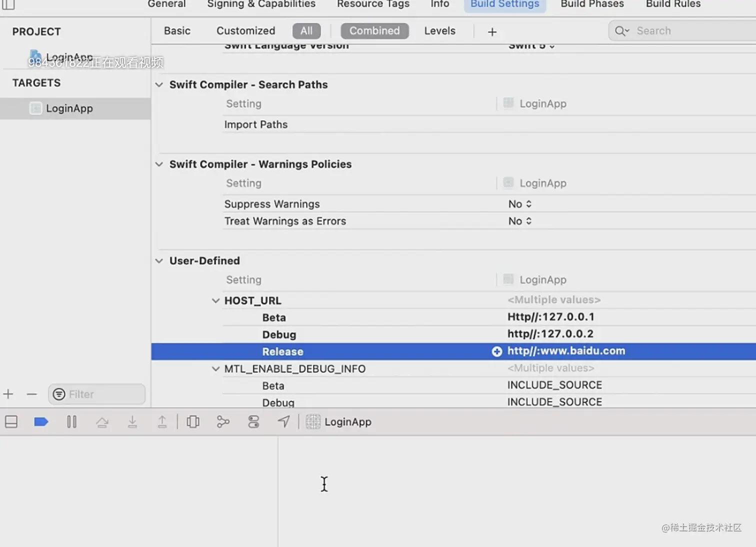Switch to Build Phases tab
756x547 pixels.
point(592,4)
